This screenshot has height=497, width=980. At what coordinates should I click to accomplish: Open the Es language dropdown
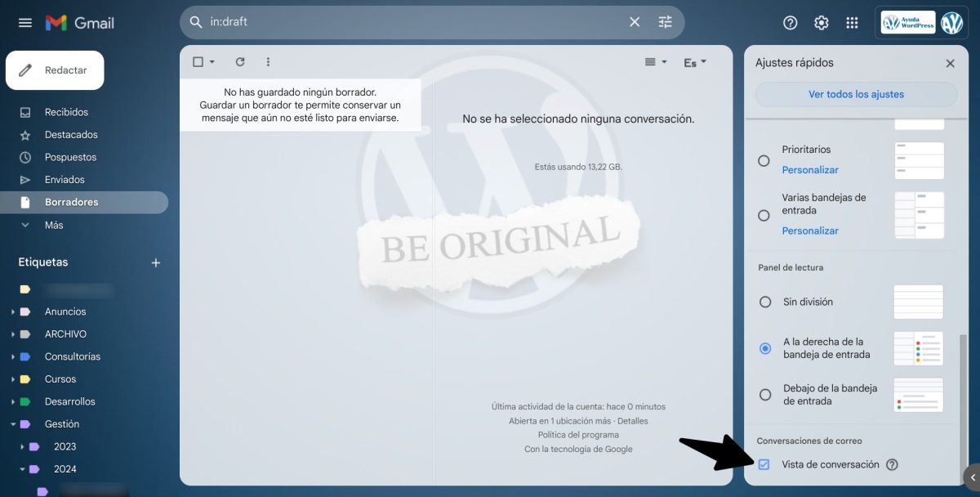pos(693,61)
